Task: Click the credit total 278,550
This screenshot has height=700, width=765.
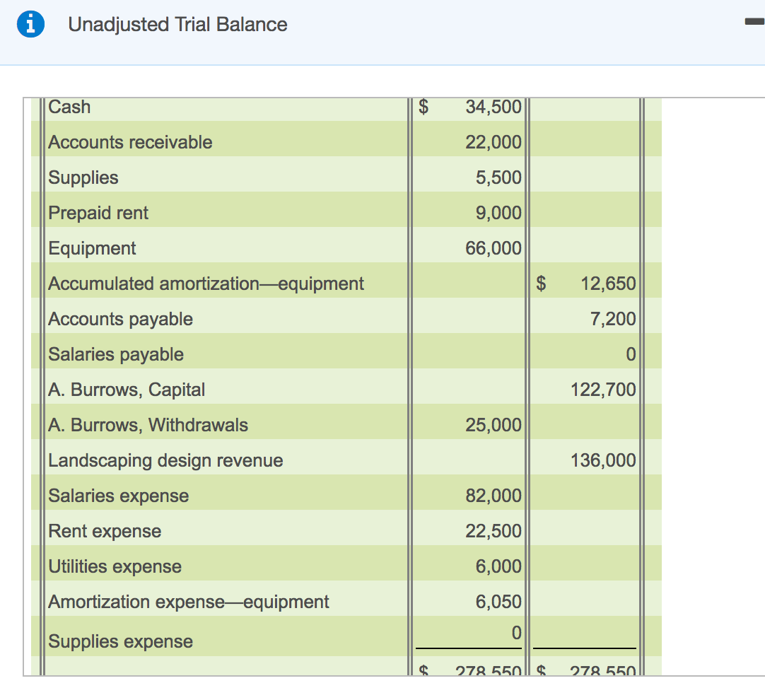Action: point(603,670)
